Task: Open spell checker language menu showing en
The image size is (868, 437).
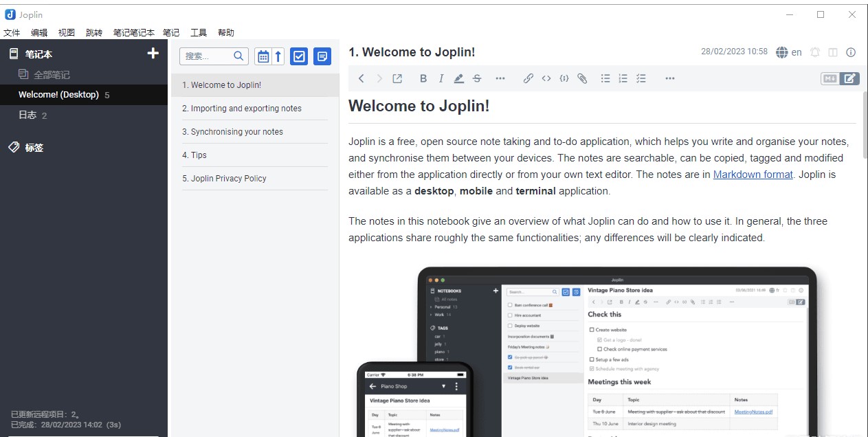Action: coord(789,52)
